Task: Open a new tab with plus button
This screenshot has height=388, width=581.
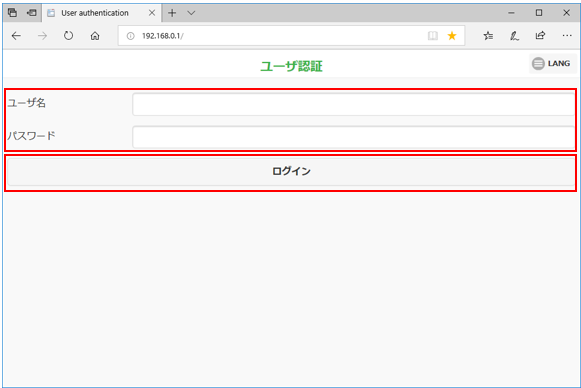Action: coord(172,13)
